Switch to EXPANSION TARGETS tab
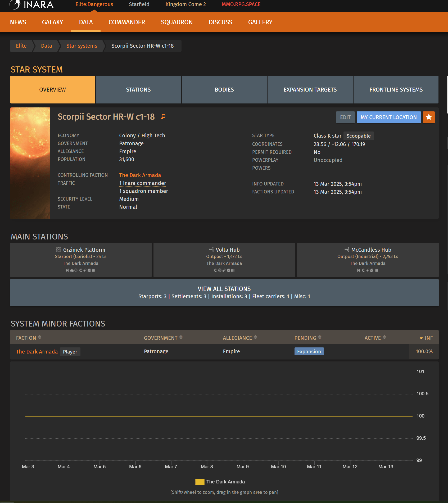The image size is (448, 503). pos(310,89)
